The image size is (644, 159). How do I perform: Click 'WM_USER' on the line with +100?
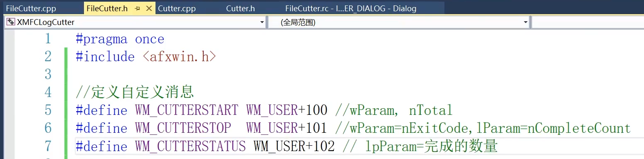pyautogui.click(x=272, y=110)
